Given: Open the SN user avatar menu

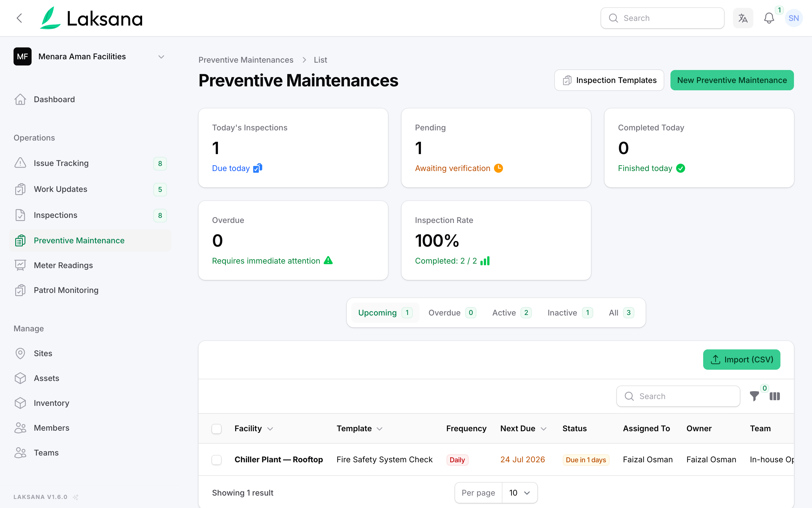Looking at the screenshot, I should point(794,18).
